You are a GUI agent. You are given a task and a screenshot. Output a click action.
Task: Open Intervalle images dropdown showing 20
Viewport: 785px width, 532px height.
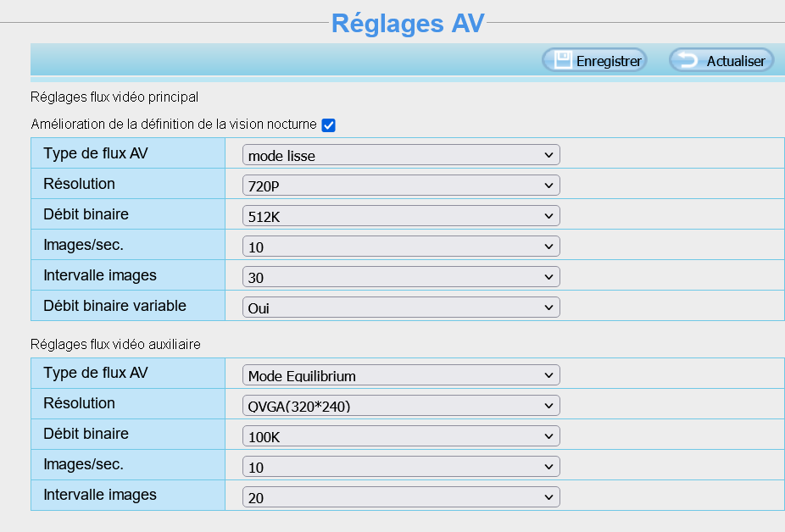coord(401,497)
